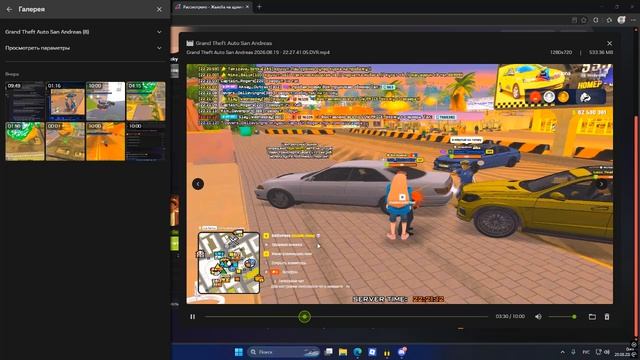This screenshot has width=640, height=360.
Task: Open the browser profile avatar
Action: [x=621, y=20]
